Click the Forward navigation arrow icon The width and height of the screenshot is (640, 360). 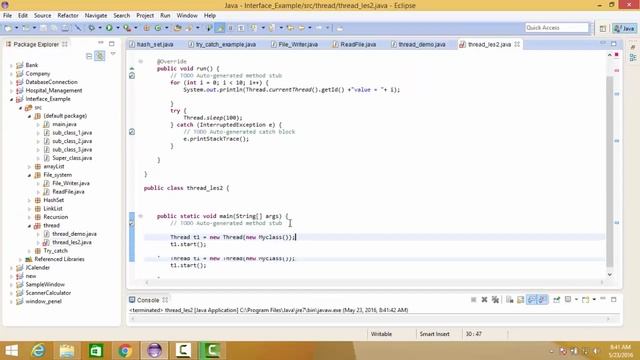319,28
